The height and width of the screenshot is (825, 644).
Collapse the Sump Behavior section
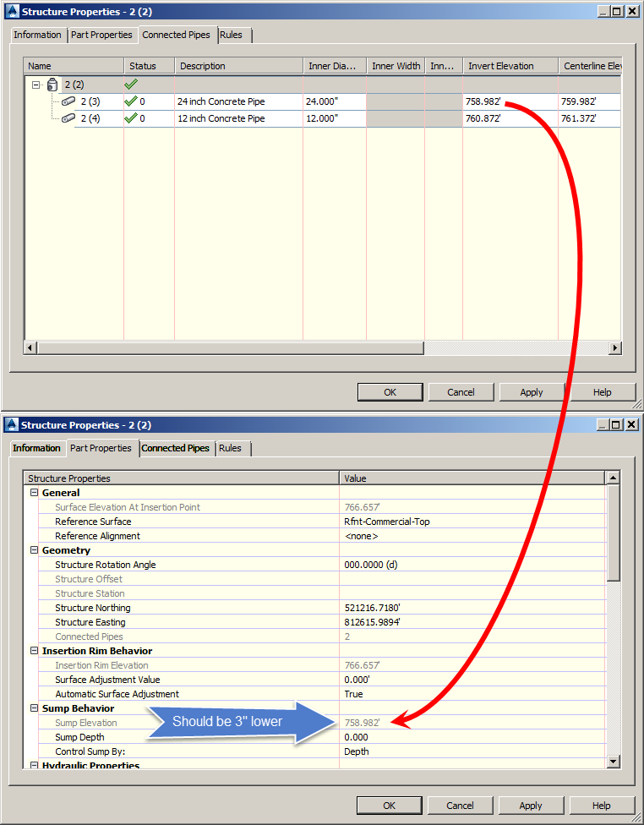click(x=34, y=708)
